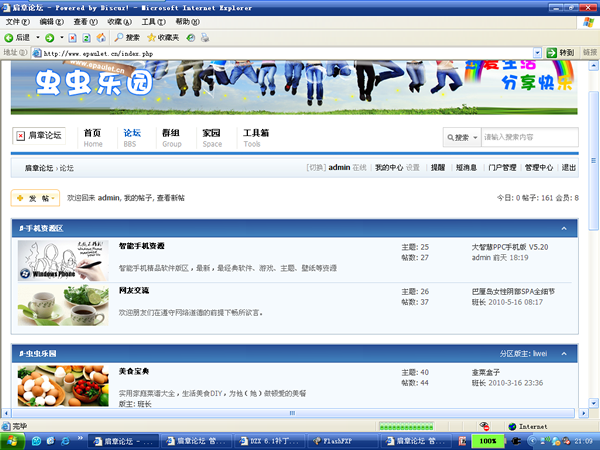600x450 pixels.
Task: Open Favorites star icon
Action: tap(152, 38)
